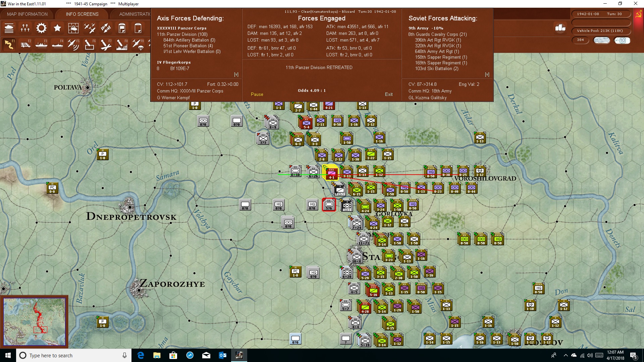The width and height of the screenshot is (644, 362).
Task: Open the production gear icon
Action: point(41,28)
